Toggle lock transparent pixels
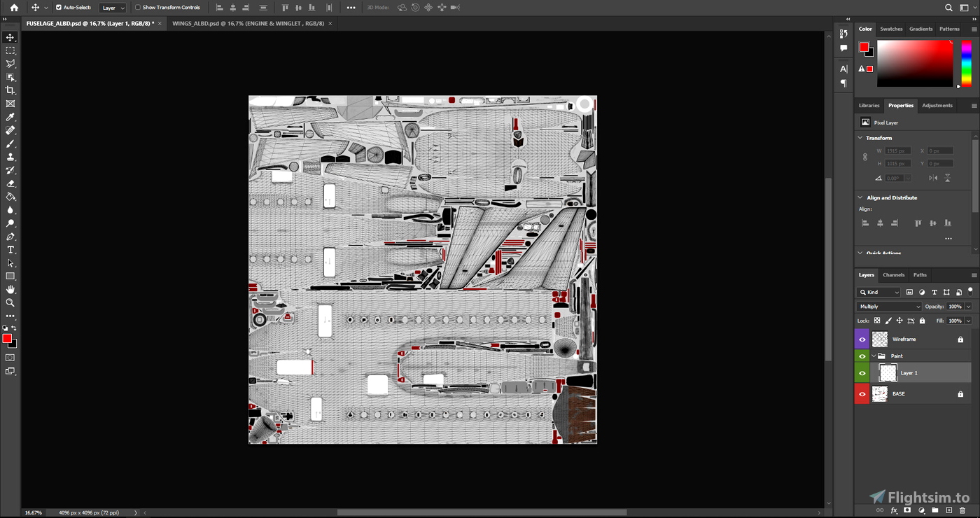The image size is (980, 518). pyautogui.click(x=877, y=321)
